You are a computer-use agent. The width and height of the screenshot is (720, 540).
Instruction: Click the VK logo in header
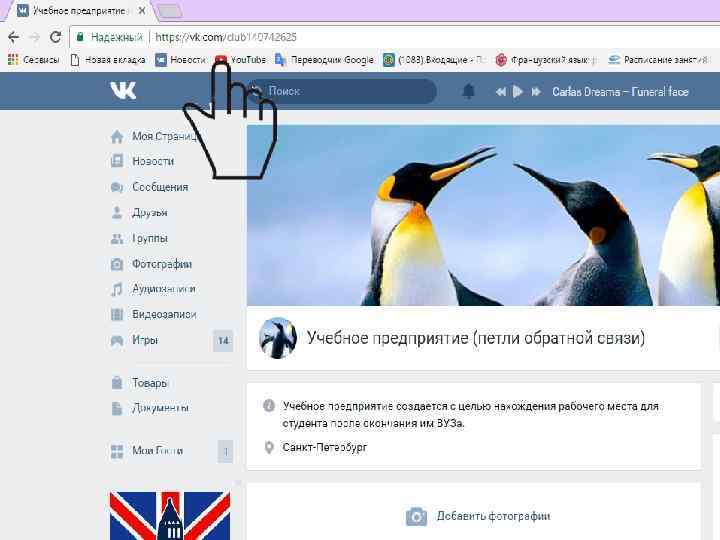point(123,90)
